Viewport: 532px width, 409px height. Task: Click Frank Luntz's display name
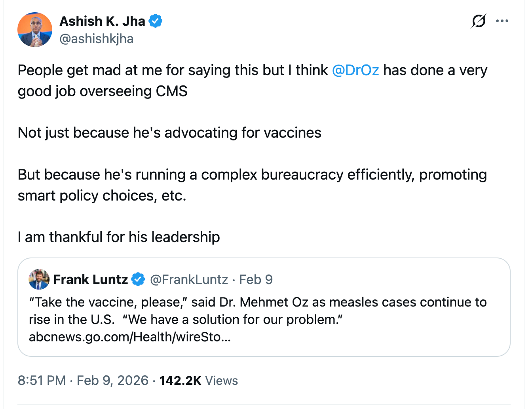pyautogui.click(x=91, y=279)
